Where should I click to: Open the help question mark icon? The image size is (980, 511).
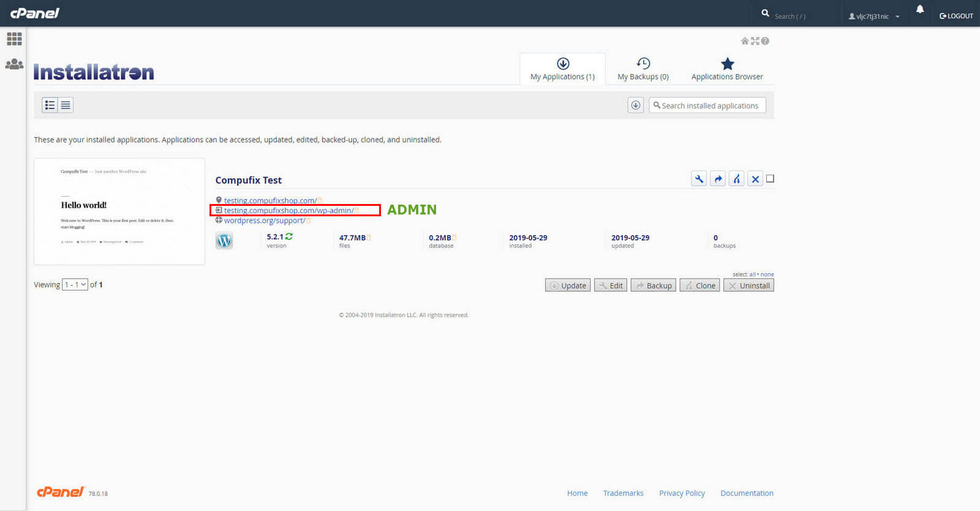[765, 41]
